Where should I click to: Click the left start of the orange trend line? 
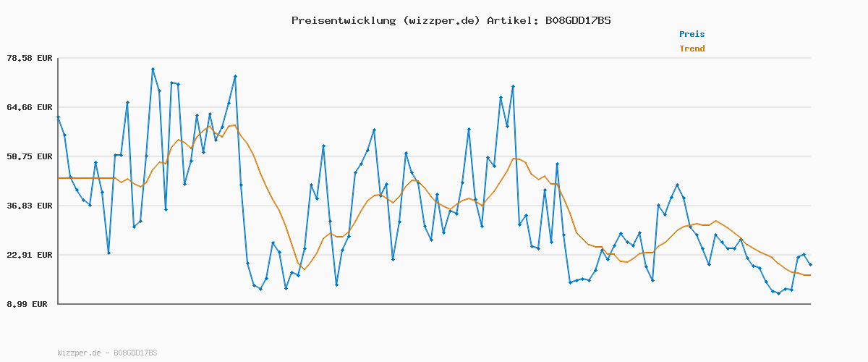(59, 178)
